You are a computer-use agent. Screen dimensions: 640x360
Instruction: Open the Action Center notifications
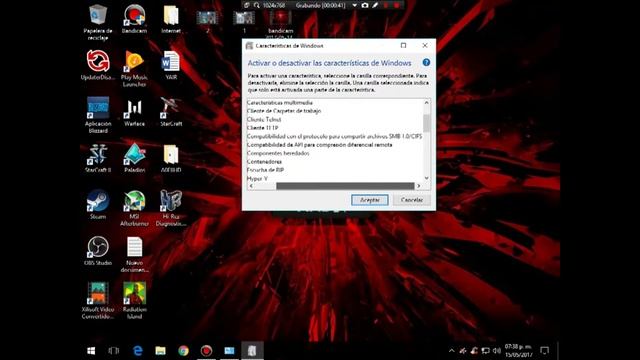544,351
